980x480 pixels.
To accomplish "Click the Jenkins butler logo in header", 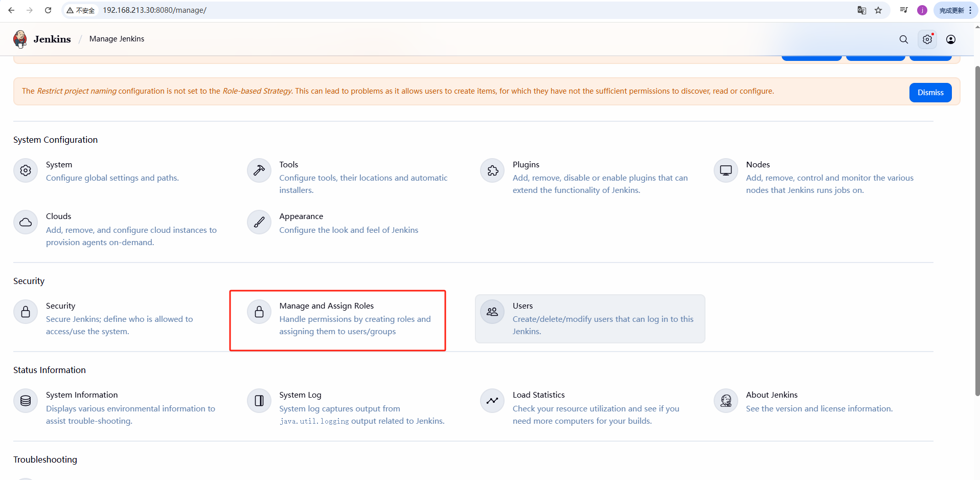I will [x=20, y=39].
